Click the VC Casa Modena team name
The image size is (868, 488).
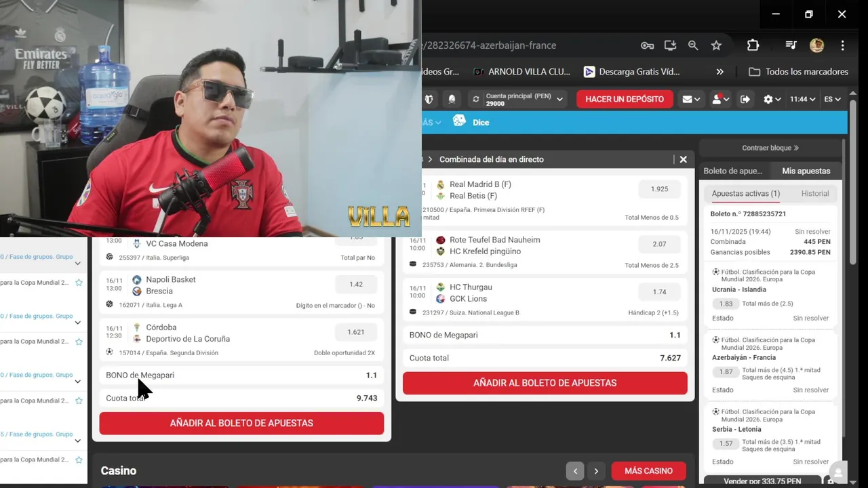(x=177, y=244)
